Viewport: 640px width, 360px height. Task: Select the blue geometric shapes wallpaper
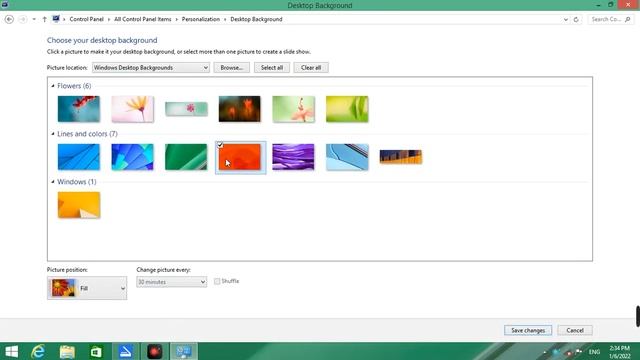pos(133,157)
